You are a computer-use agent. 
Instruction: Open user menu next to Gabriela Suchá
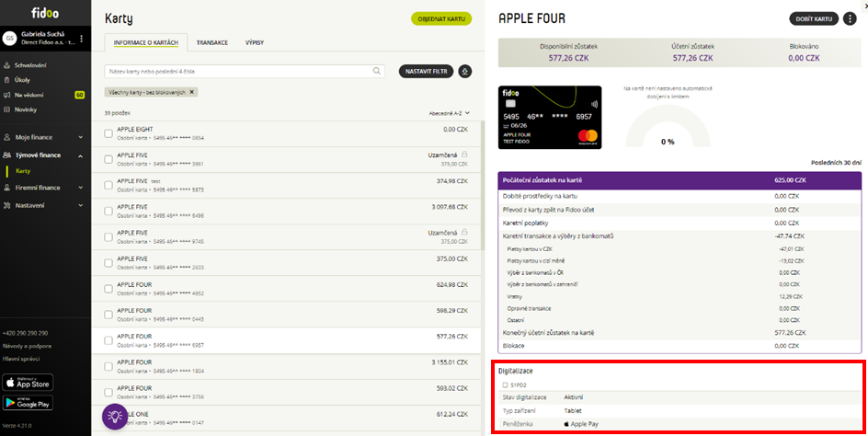click(x=81, y=39)
